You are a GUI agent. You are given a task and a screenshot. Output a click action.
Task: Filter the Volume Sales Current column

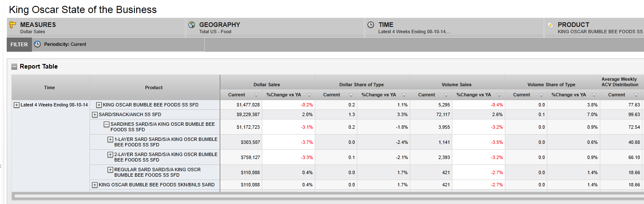[x=446, y=95]
